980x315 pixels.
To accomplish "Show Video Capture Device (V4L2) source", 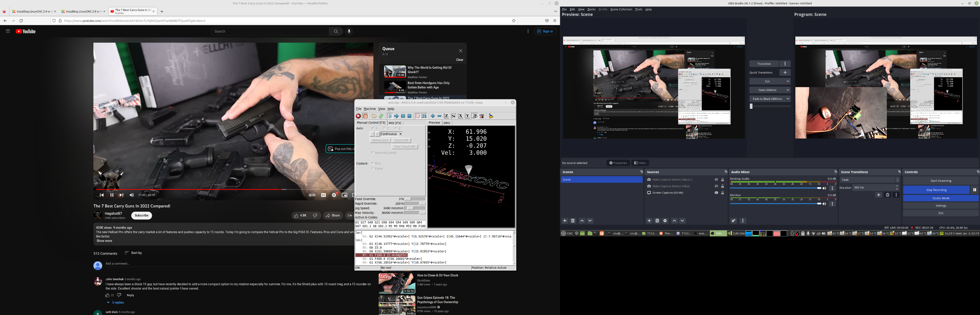I will tap(716, 186).
